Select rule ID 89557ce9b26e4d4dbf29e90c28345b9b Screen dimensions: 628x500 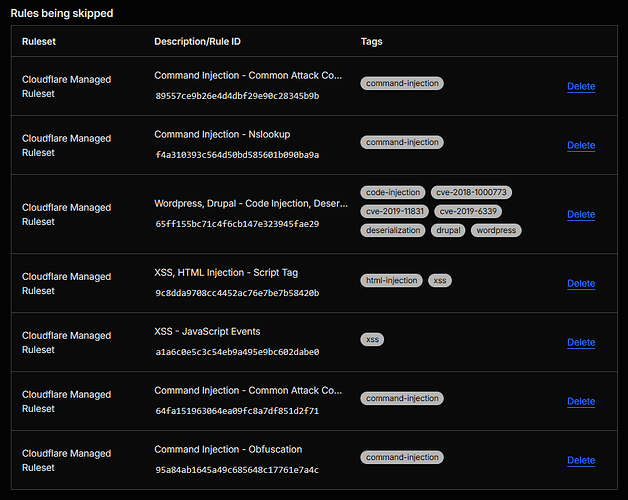[237, 96]
